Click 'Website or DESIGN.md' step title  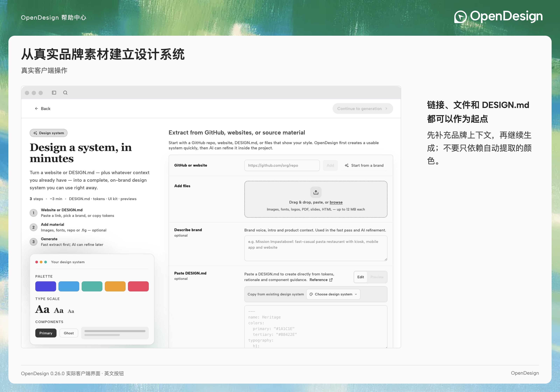pos(62,210)
